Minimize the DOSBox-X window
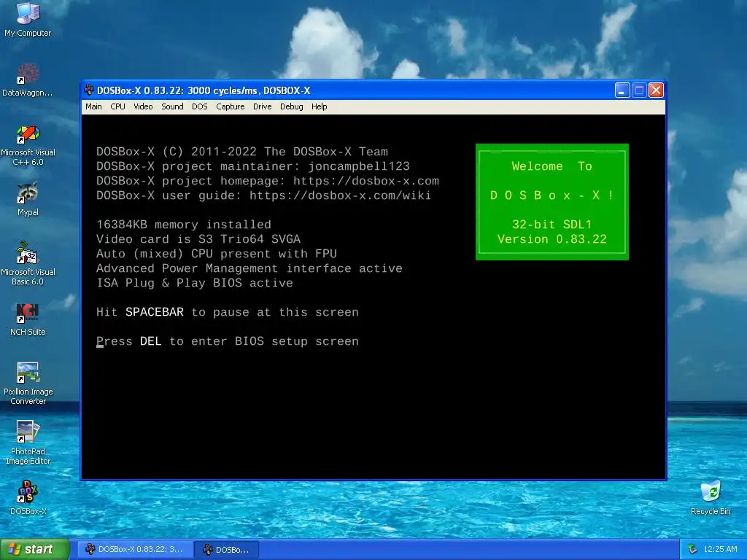Image resolution: width=747 pixels, height=560 pixels. point(622,90)
